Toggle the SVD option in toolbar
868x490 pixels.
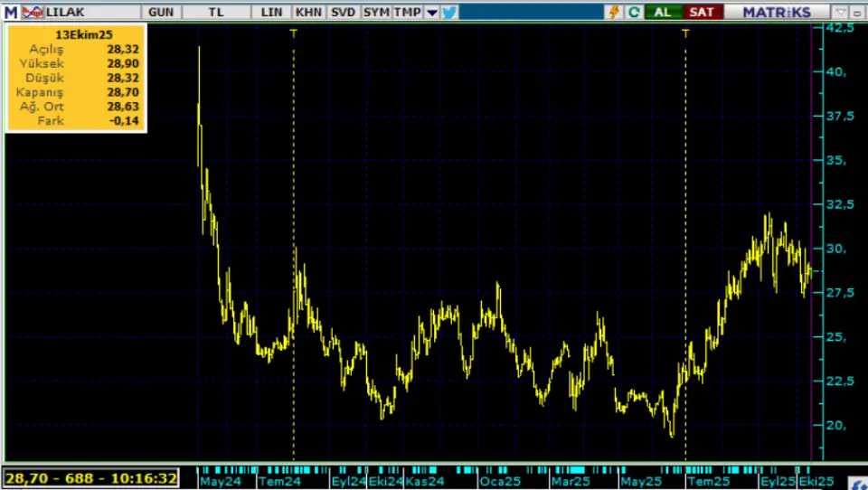[x=343, y=13]
